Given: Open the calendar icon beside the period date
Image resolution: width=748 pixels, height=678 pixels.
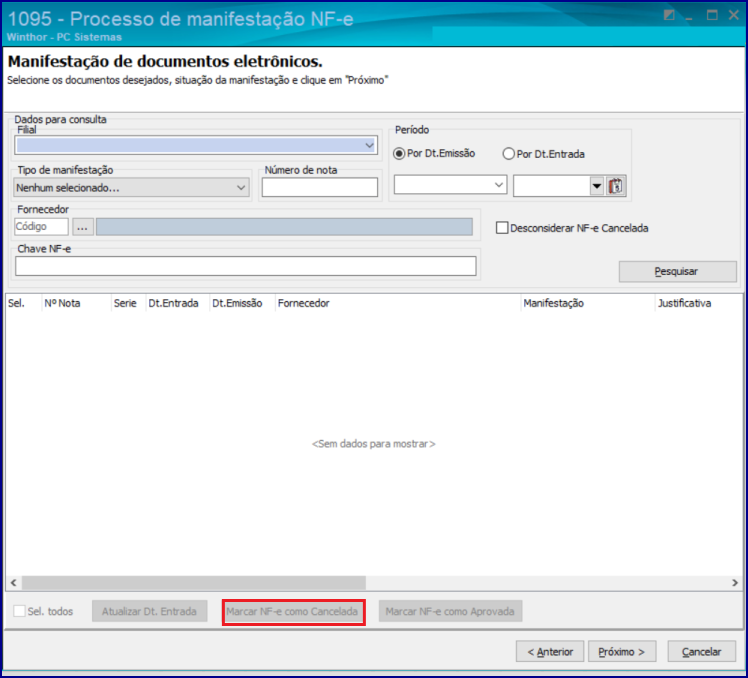Looking at the screenshot, I should (615, 186).
